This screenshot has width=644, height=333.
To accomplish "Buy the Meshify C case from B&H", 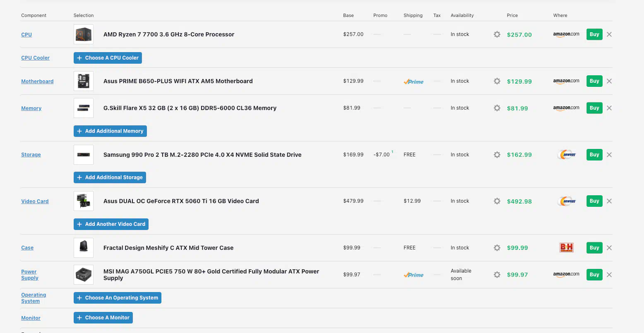I will 594,248.
